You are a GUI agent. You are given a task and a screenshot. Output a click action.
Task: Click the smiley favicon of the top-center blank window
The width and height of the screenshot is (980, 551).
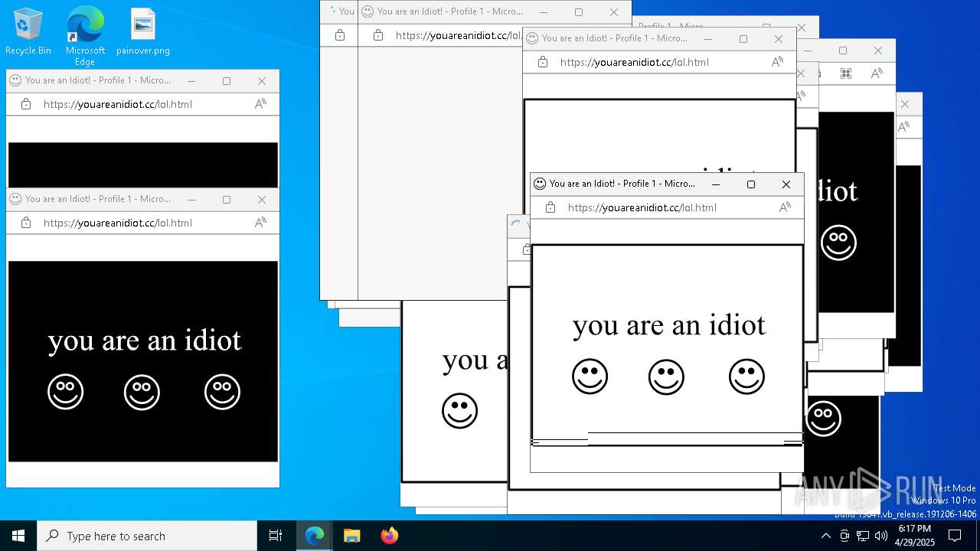[367, 11]
